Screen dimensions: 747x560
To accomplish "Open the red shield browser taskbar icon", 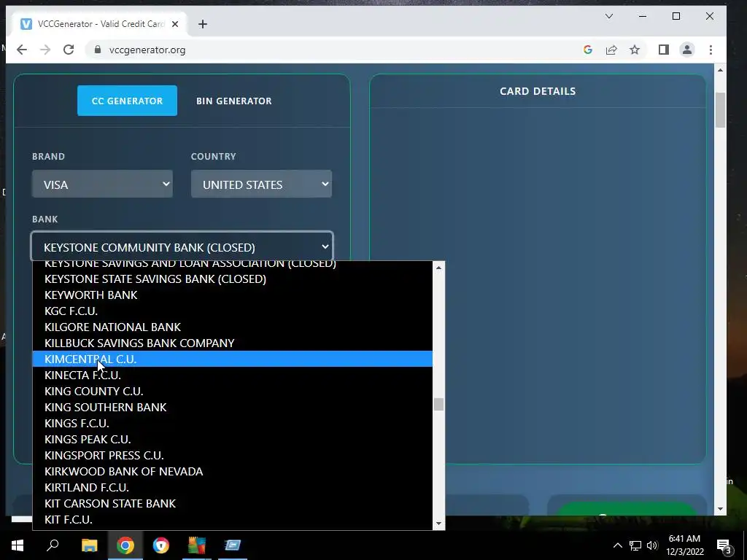I will coord(161,545).
